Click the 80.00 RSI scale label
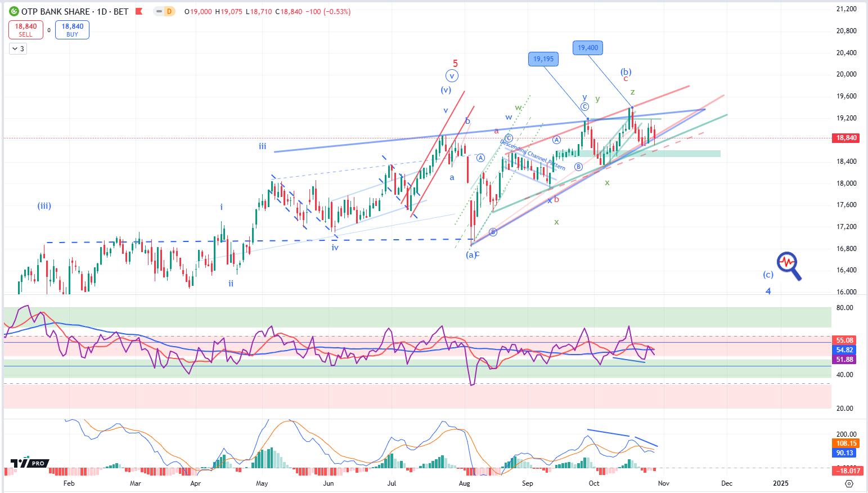Image resolution: width=868 pixels, height=493 pixels. point(844,308)
